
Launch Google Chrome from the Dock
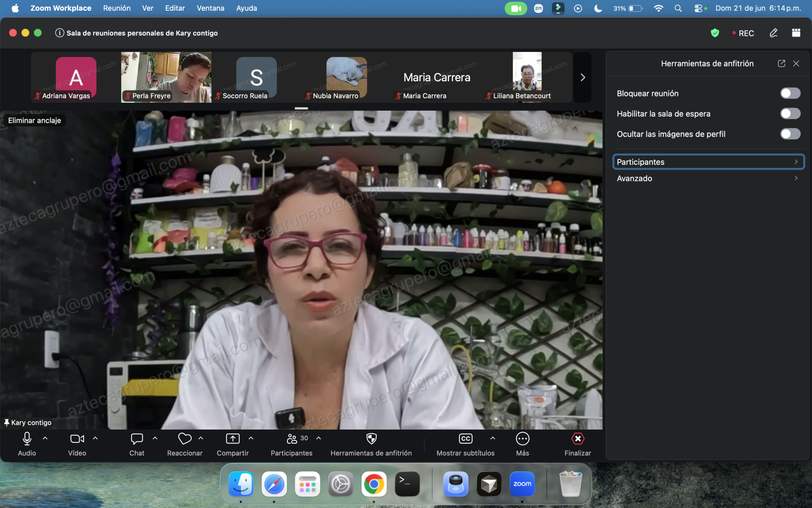(374, 484)
